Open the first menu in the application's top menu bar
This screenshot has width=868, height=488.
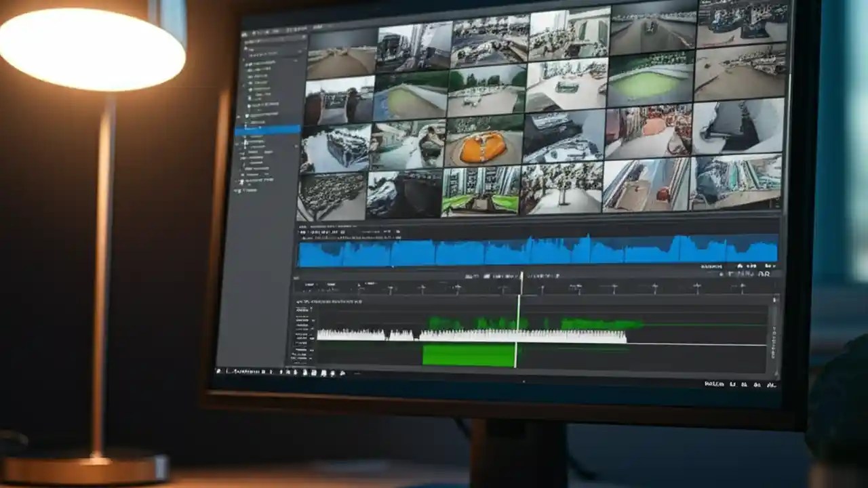(x=252, y=28)
